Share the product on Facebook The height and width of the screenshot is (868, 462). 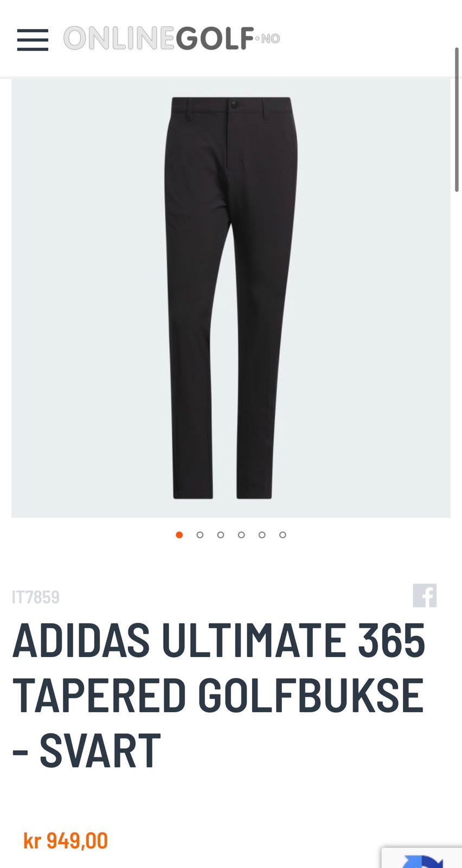pyautogui.click(x=425, y=596)
